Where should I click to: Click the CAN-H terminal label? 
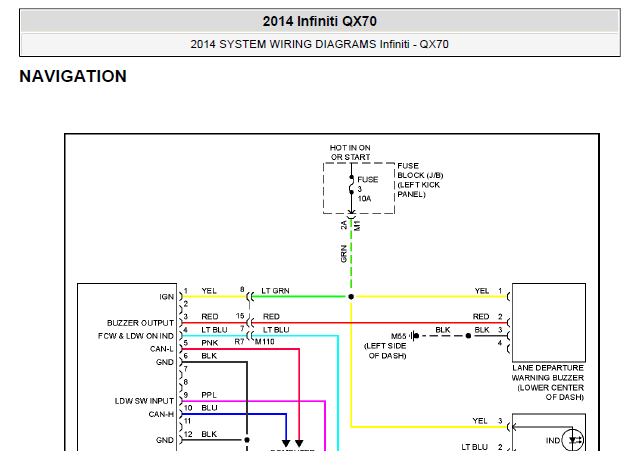pyautogui.click(x=161, y=414)
